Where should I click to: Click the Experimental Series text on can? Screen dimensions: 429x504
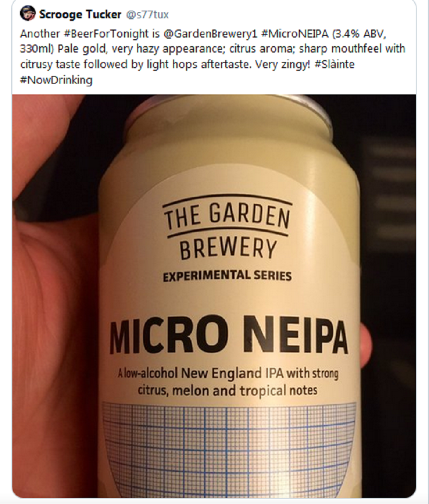point(227,276)
